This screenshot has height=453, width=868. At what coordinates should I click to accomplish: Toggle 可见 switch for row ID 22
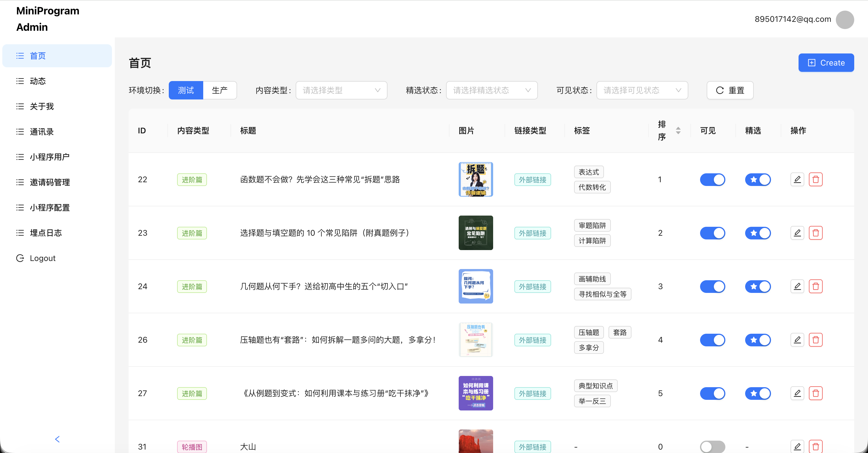[x=712, y=179]
